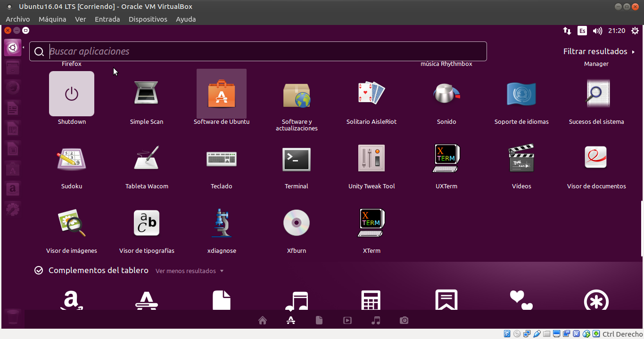Select the bookmark dashboard plugin

tap(446, 300)
